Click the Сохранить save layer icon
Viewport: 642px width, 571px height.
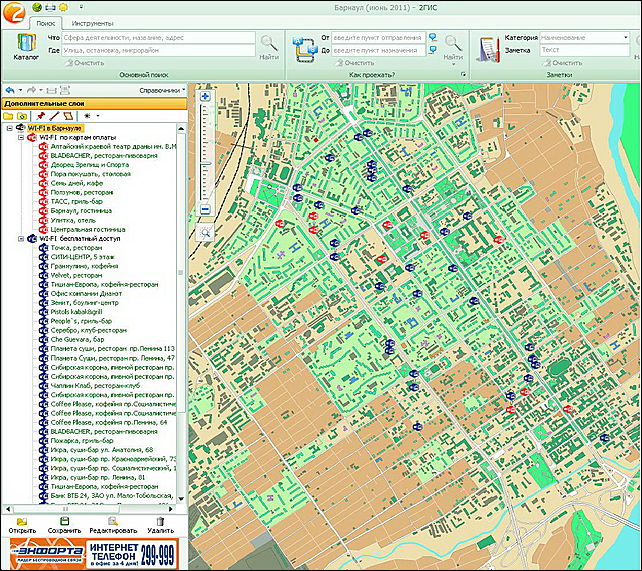point(63,522)
